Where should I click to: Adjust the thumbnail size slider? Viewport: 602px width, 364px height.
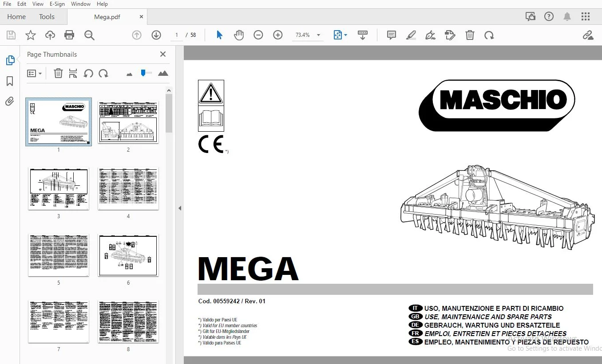(146, 73)
